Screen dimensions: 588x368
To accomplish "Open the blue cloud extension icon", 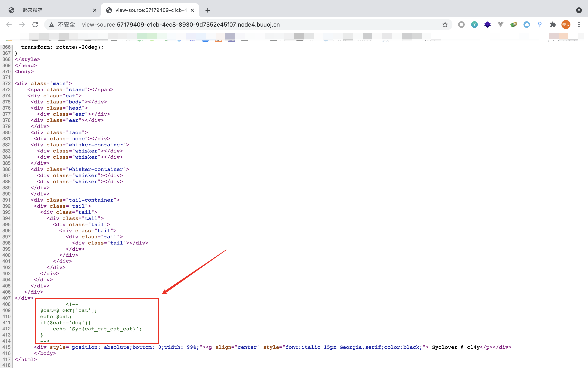I will [527, 25].
